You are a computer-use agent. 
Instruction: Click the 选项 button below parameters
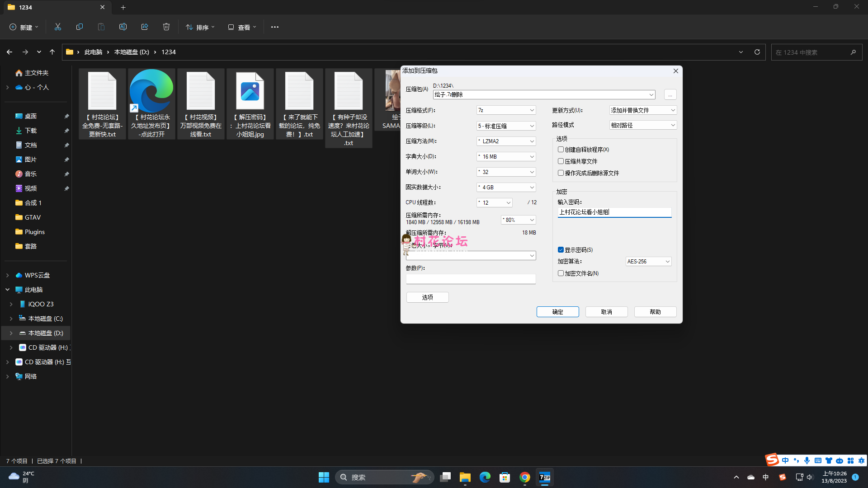(x=427, y=297)
